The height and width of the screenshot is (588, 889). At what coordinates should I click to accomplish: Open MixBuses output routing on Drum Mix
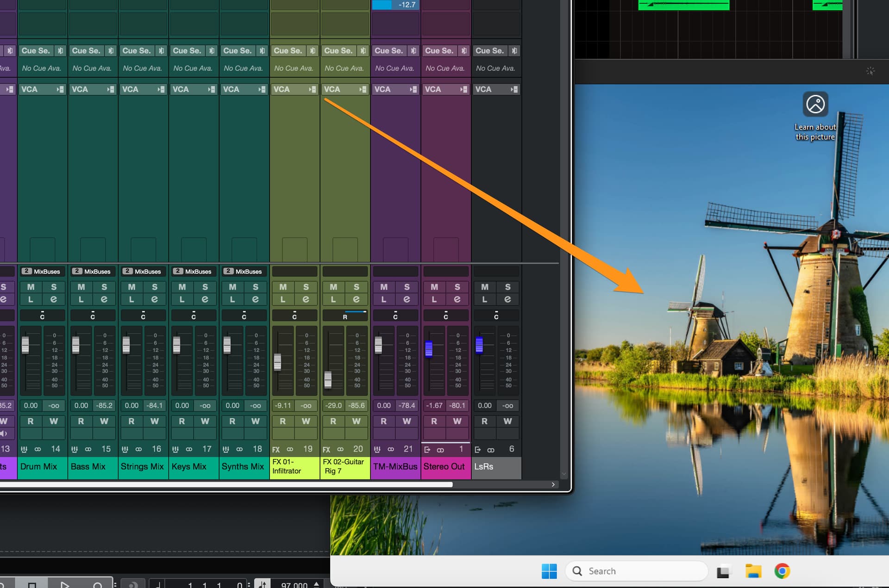(x=42, y=272)
